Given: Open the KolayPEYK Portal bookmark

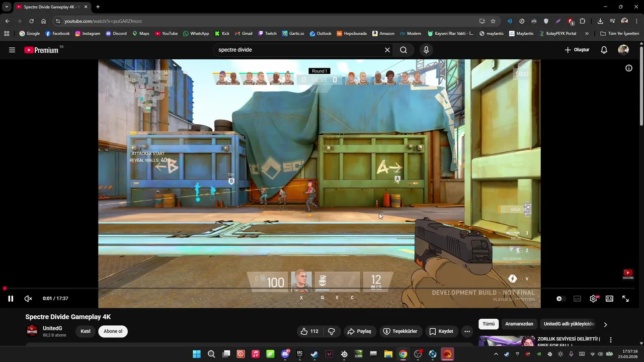Looking at the screenshot, I should [x=557, y=34].
